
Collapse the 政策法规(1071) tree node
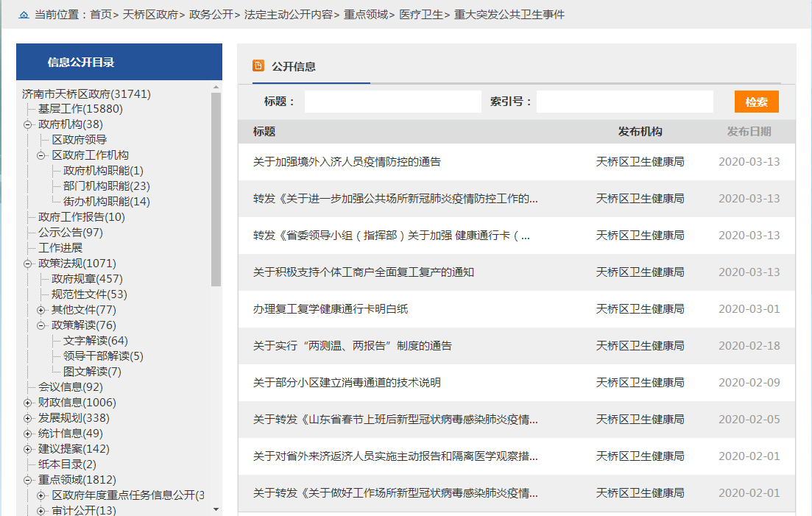point(27,264)
